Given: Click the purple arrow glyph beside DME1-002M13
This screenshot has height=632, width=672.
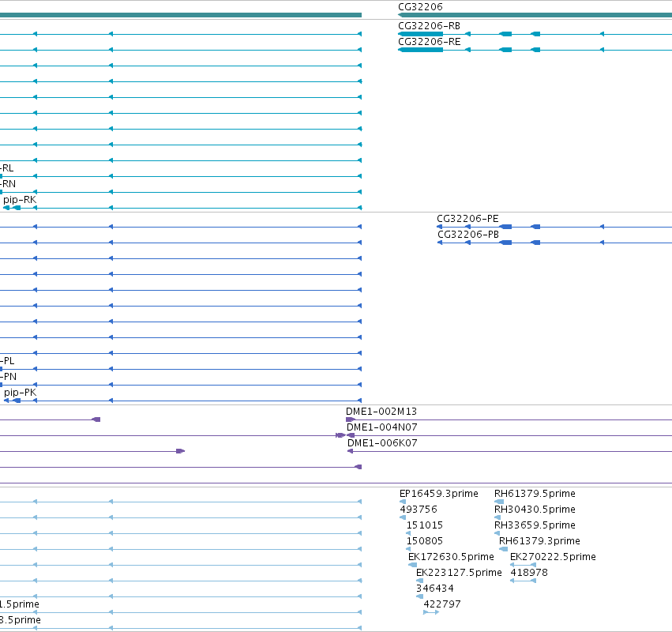Looking at the screenshot, I should [351, 419].
